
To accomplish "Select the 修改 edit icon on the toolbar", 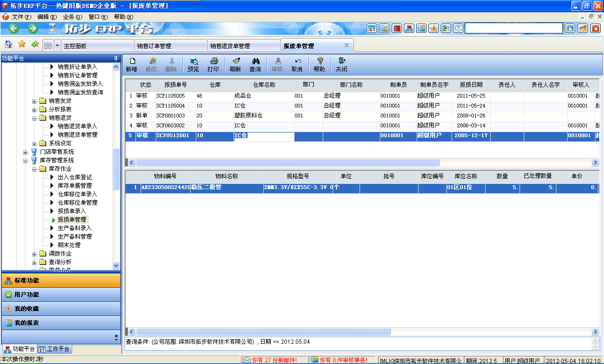I will point(152,64).
